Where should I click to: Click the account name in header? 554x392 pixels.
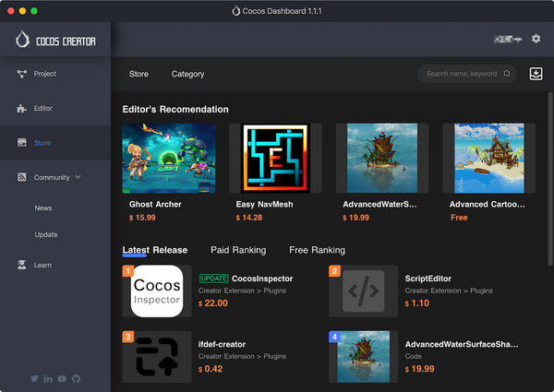(x=508, y=39)
